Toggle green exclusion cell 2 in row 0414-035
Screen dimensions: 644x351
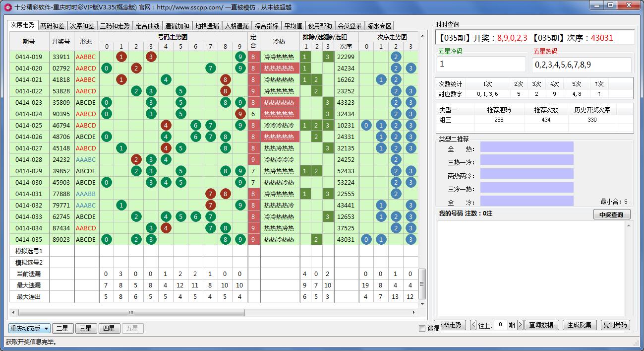click(x=316, y=239)
